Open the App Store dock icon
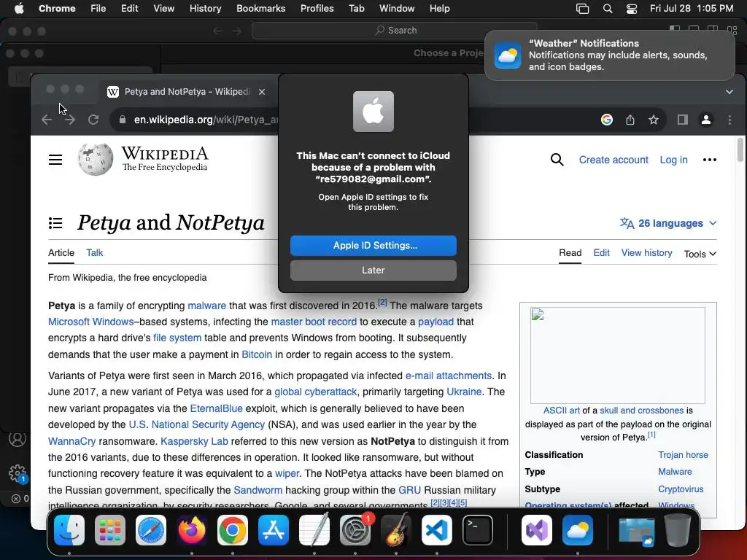The height and width of the screenshot is (560, 747). tap(274, 530)
